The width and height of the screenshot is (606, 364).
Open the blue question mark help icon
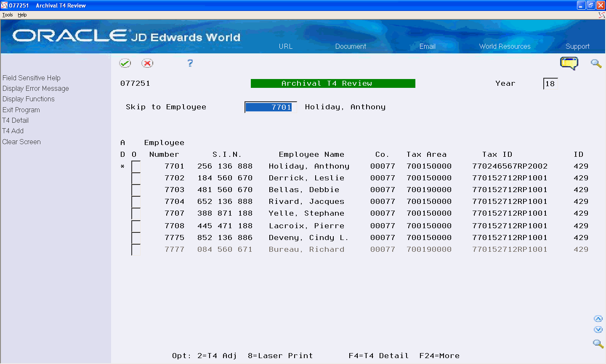pos(190,63)
